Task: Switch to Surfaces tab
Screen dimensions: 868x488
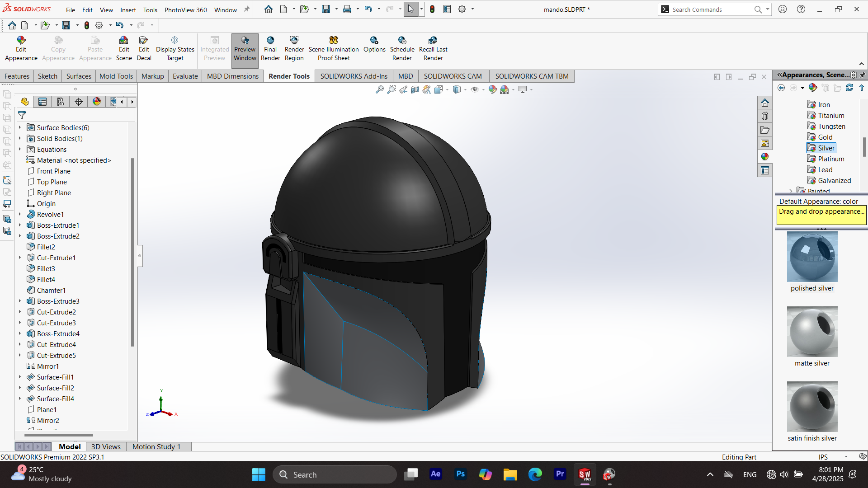Action: click(79, 76)
